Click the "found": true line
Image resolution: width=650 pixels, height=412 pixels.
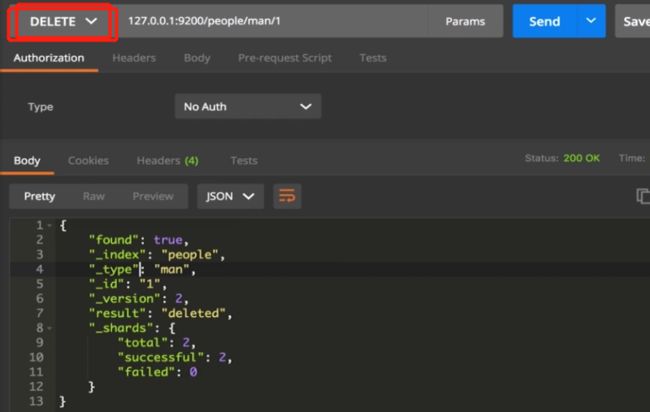(x=138, y=240)
